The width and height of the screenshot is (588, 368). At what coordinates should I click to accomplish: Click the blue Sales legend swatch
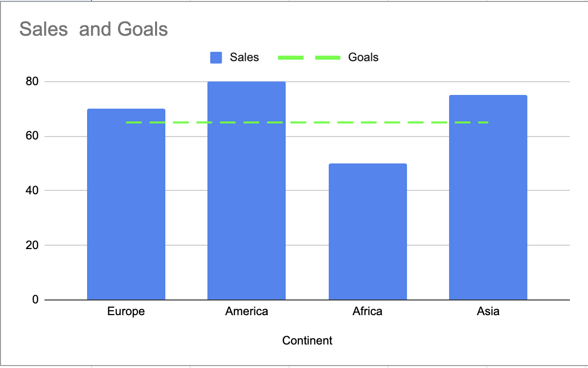(x=216, y=58)
